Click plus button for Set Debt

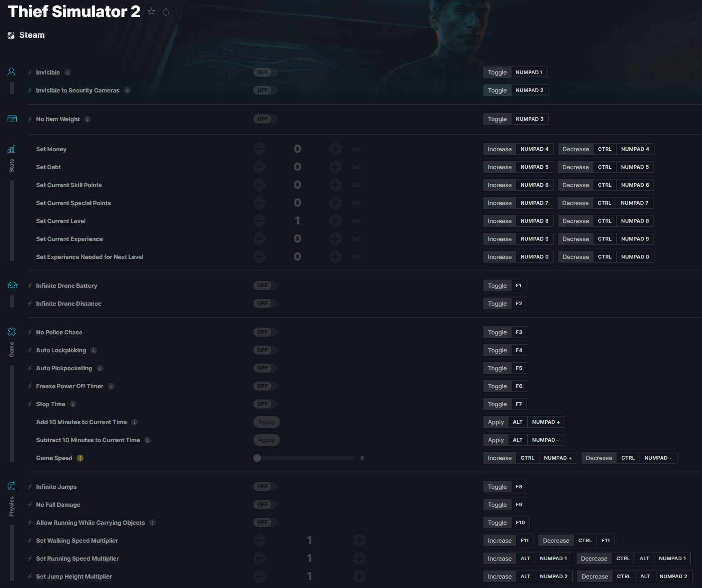(x=336, y=167)
